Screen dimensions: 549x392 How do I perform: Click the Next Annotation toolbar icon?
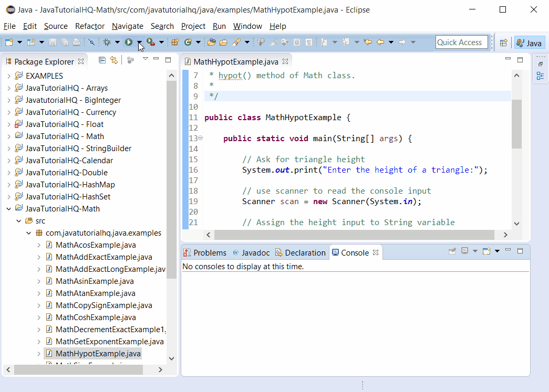click(x=324, y=43)
